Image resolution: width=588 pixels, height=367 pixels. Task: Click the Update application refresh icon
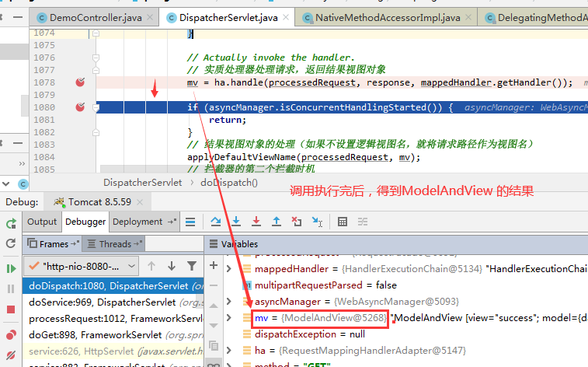pyautogui.click(x=11, y=243)
